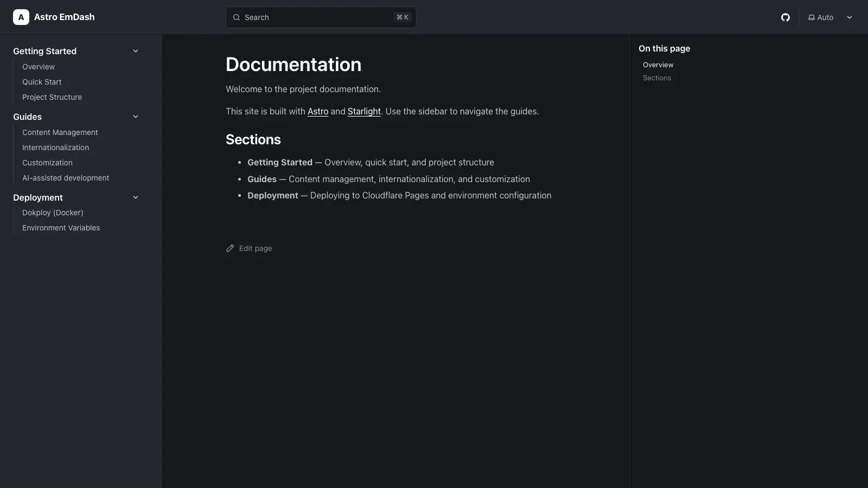
Task: Click the Astro EmDash site title
Action: (64, 17)
